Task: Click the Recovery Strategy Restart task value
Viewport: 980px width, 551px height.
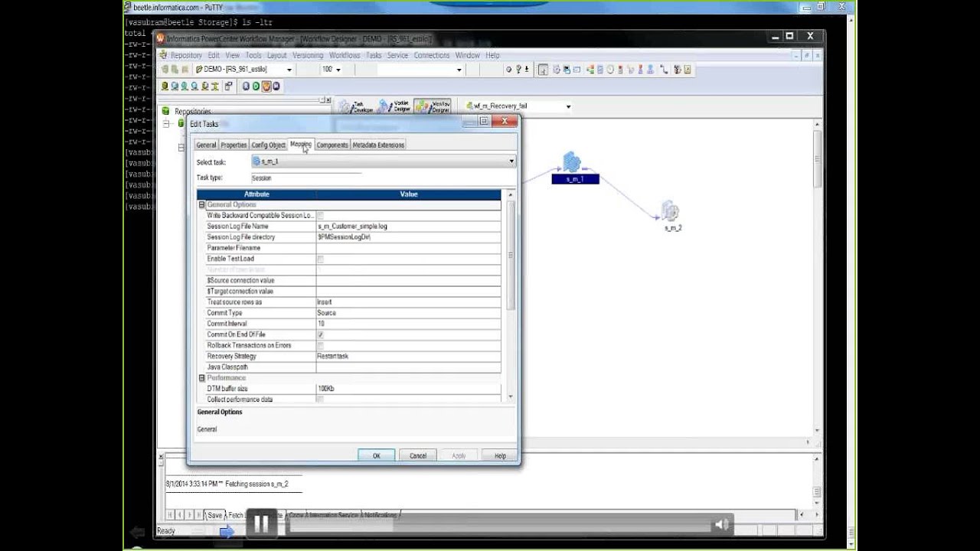Action: (408, 357)
